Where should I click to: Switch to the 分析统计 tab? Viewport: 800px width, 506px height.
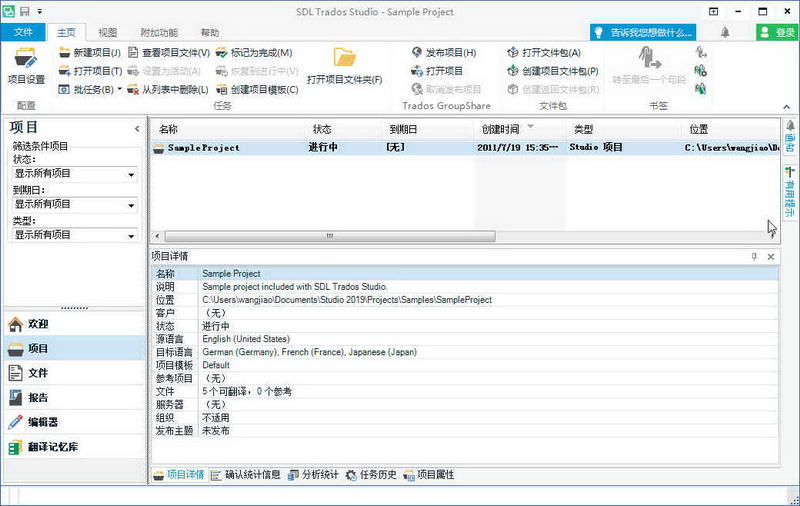click(x=313, y=475)
